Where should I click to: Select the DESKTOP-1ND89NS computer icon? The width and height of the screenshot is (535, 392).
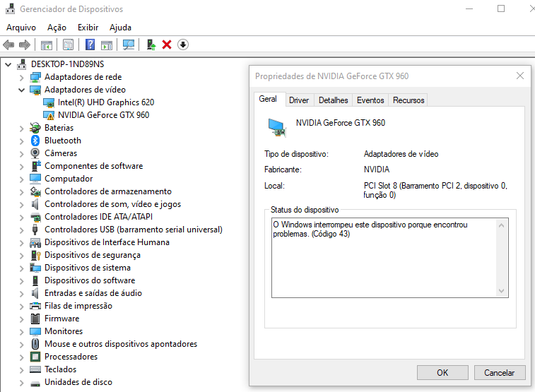coord(22,64)
